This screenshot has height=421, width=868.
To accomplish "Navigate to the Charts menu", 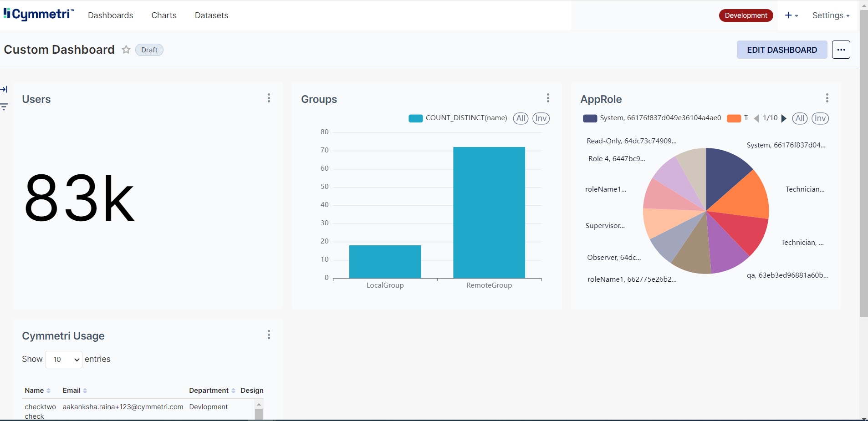I will [164, 15].
